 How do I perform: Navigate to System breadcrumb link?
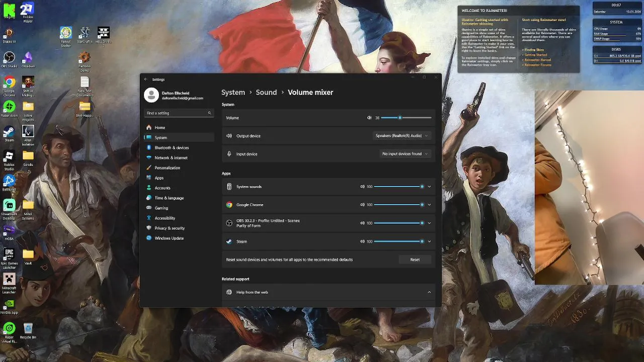pos(233,93)
